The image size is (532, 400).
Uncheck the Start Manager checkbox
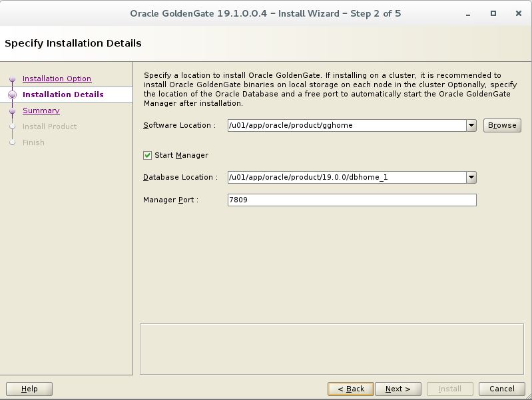[148, 155]
